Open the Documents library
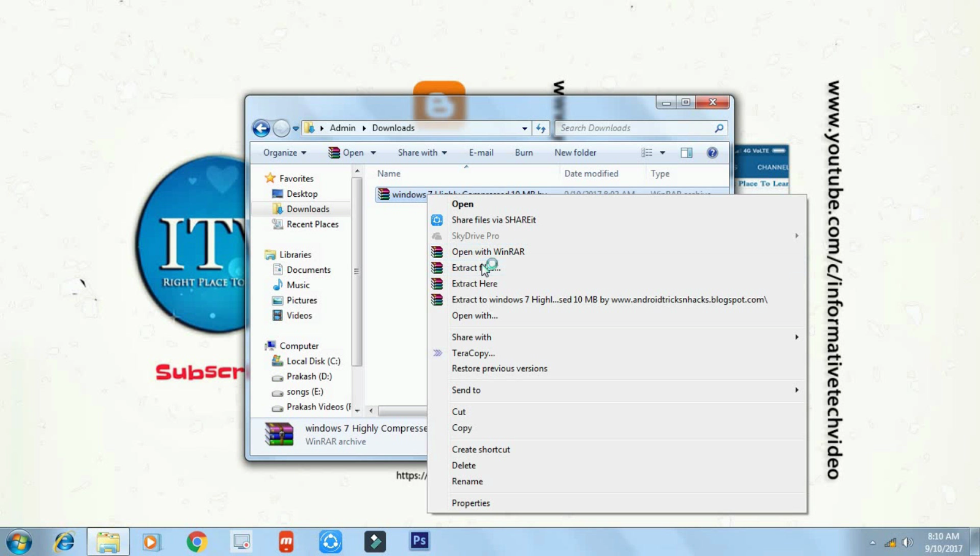Screen dimensions: 980x556 click(x=301, y=270)
